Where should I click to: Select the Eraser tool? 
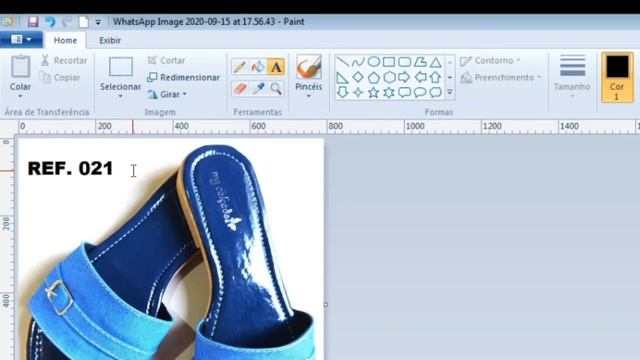pos(240,89)
